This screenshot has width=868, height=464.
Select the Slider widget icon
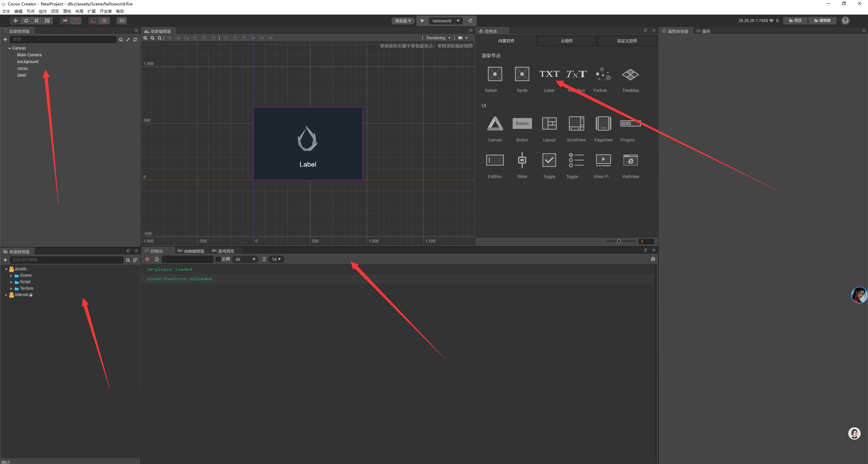pos(522,160)
